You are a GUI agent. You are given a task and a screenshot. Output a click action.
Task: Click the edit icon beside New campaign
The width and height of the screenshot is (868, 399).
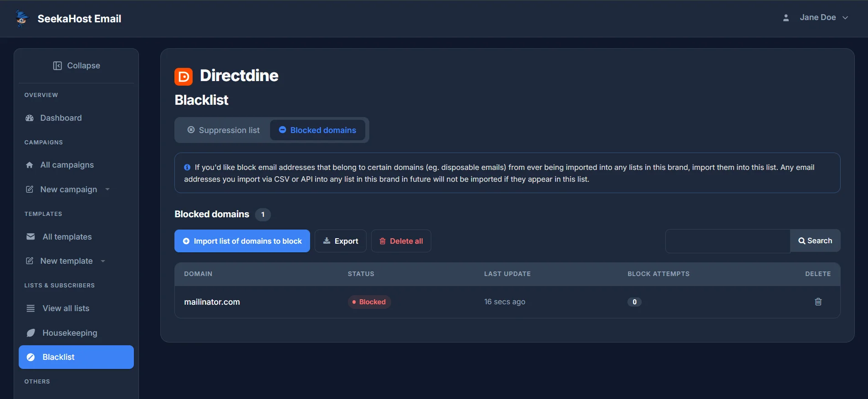(x=30, y=189)
